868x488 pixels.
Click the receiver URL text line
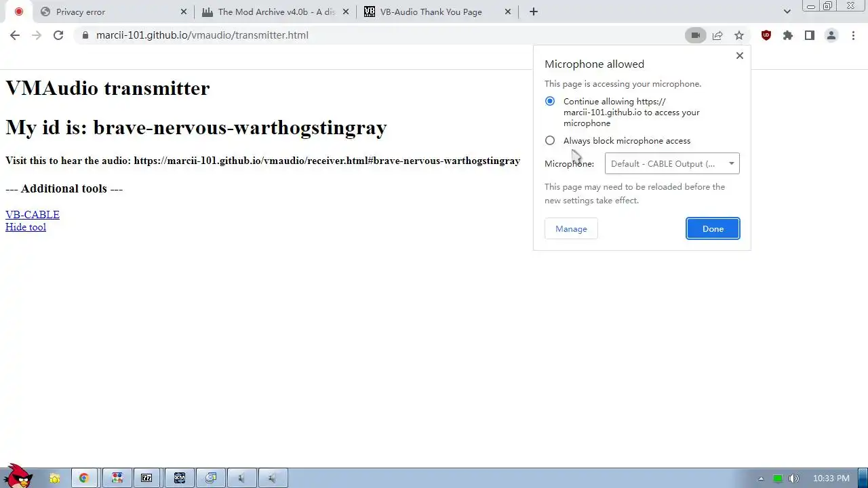pyautogui.click(x=262, y=161)
